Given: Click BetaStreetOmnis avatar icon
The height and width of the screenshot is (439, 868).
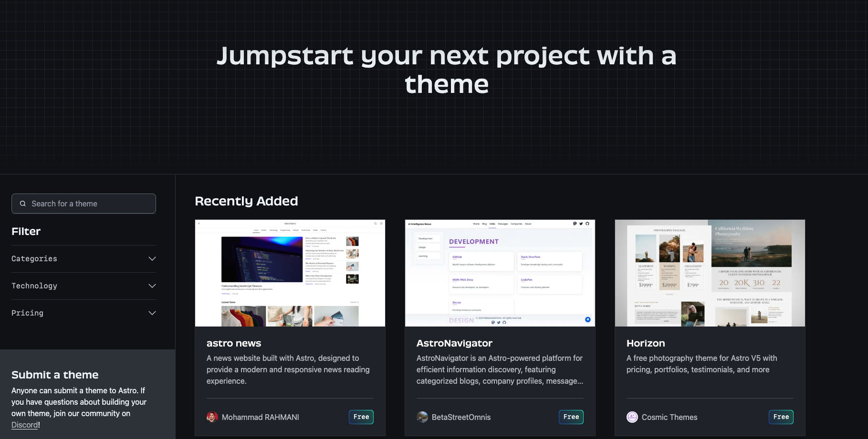Looking at the screenshot, I should [422, 417].
